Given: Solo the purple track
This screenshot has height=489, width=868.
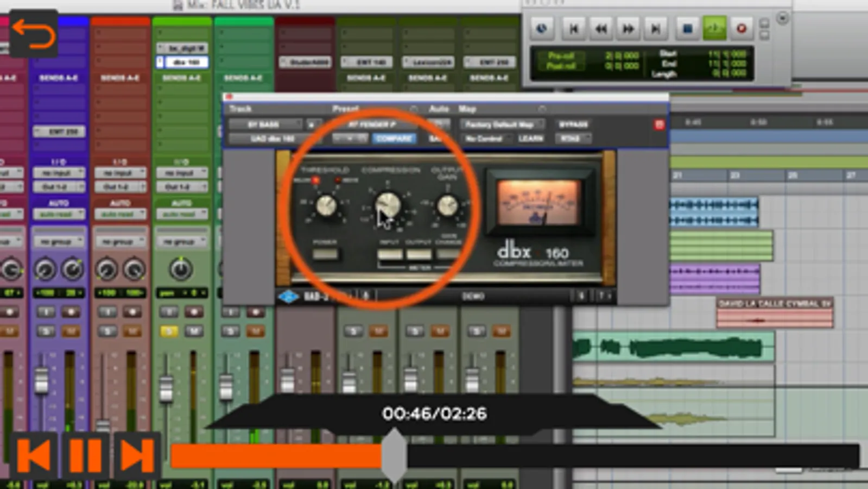Looking at the screenshot, I should tap(46, 331).
